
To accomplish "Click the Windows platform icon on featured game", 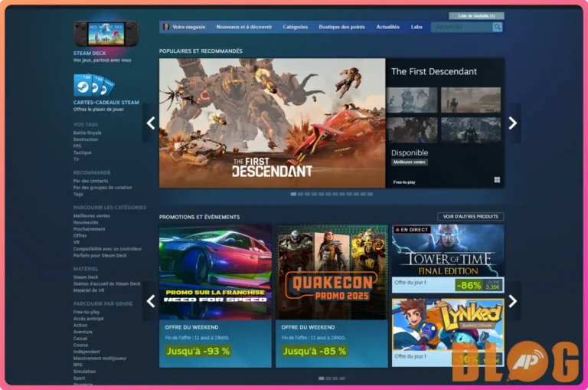I will [x=497, y=180].
